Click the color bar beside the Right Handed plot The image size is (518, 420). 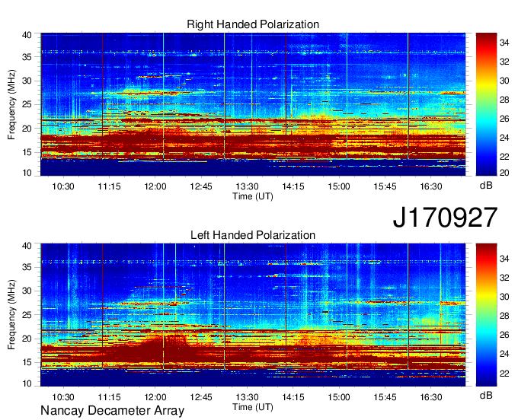(486, 104)
